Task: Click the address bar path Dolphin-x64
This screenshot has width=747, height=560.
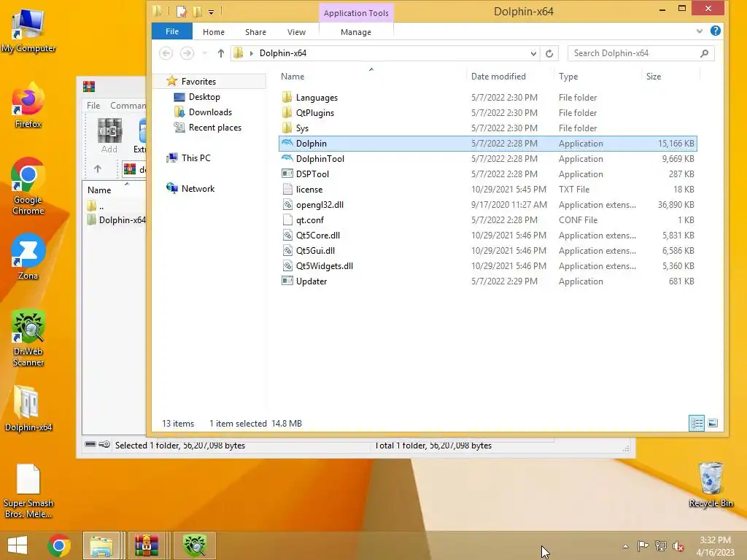Action: [282, 53]
